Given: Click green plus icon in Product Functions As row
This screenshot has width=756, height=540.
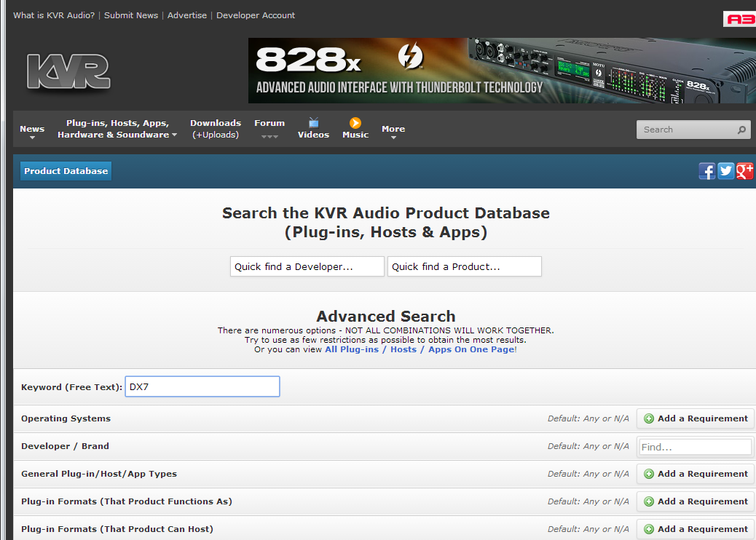Looking at the screenshot, I should tap(649, 501).
